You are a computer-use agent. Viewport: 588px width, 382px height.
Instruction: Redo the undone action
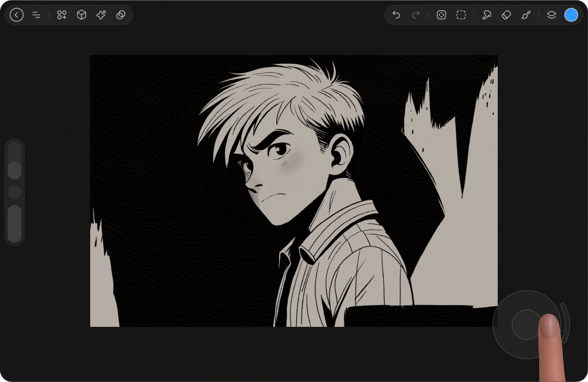pos(416,15)
